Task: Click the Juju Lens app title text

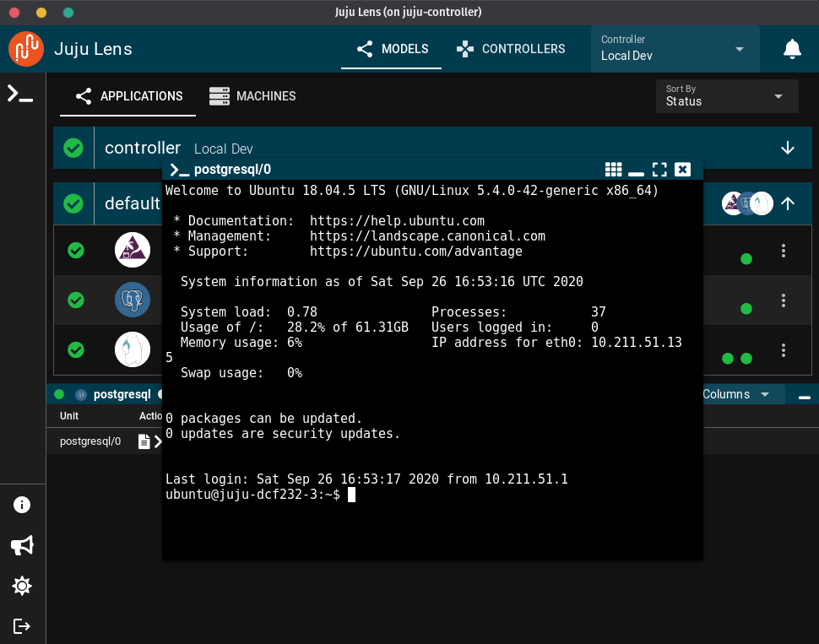Action: [93, 49]
